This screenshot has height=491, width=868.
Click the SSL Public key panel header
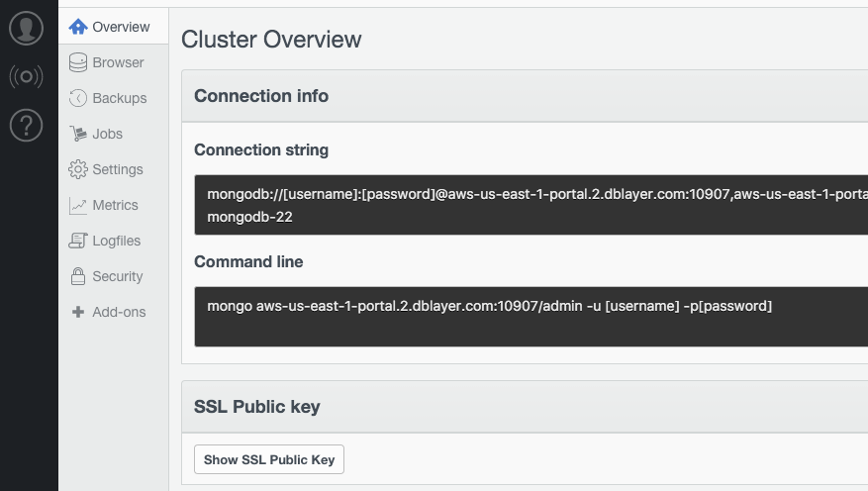point(525,406)
